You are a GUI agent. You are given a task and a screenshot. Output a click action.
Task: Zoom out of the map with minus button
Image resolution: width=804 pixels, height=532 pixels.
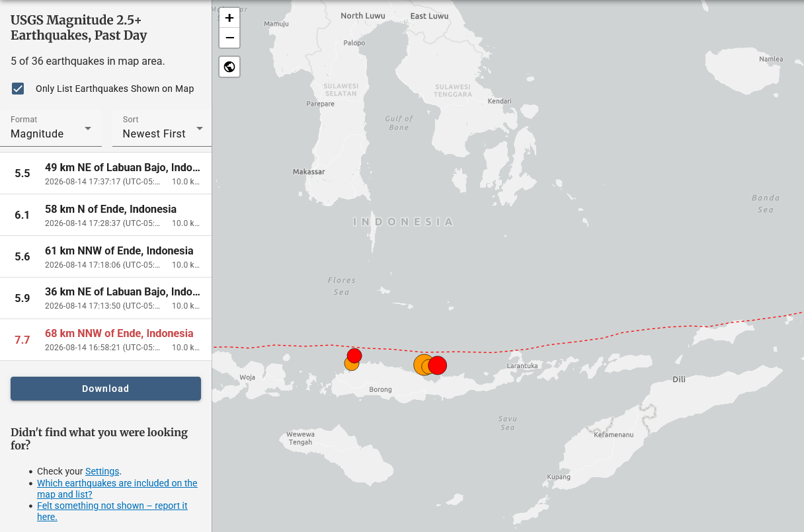[x=229, y=38]
